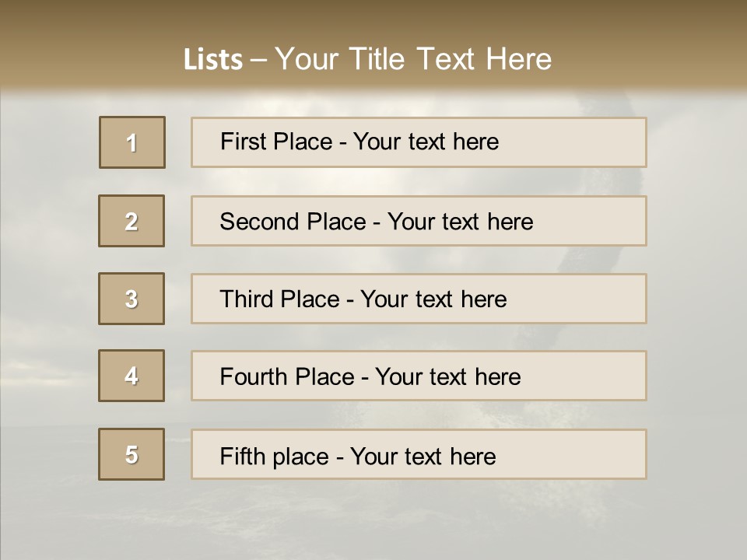The height and width of the screenshot is (560, 747).
Task: Select the number 4 square
Action: (x=132, y=376)
